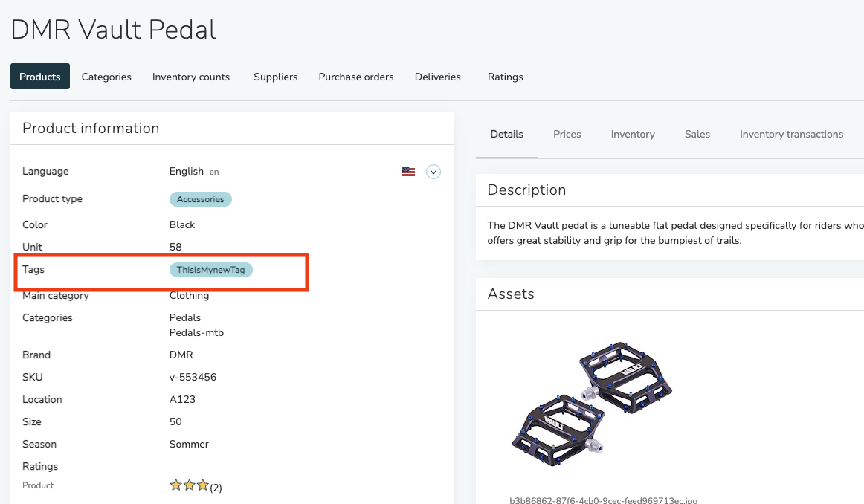The width and height of the screenshot is (864, 504).
Task: Click the Description heading
Action: point(526,190)
